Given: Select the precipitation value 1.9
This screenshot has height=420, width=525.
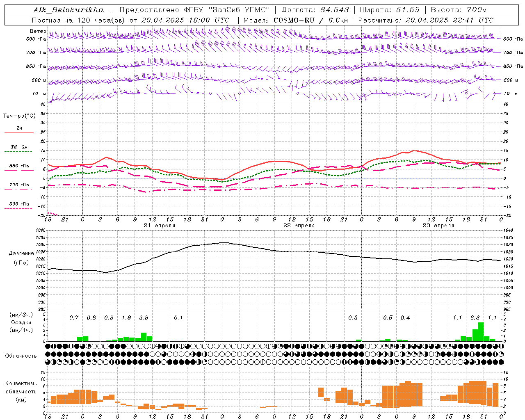Looking at the screenshot, I should pos(126,318).
